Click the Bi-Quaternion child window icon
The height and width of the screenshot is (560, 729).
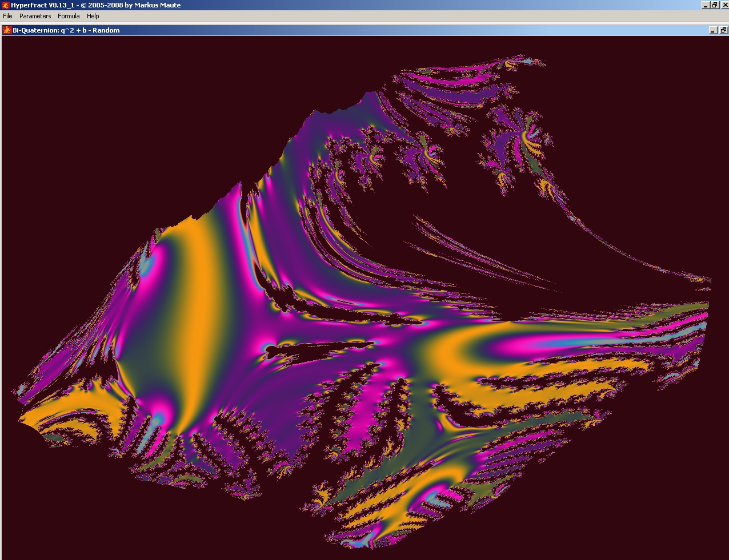[7, 30]
